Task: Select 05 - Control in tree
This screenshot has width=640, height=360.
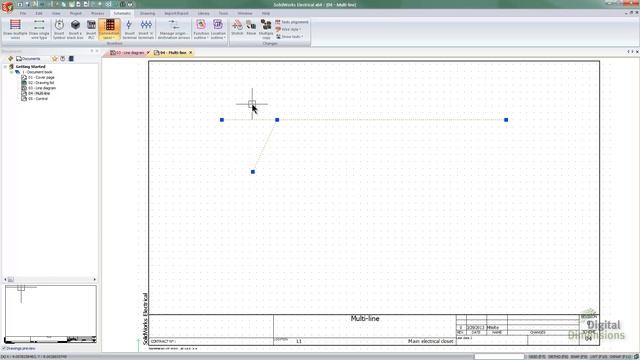Action: point(38,98)
